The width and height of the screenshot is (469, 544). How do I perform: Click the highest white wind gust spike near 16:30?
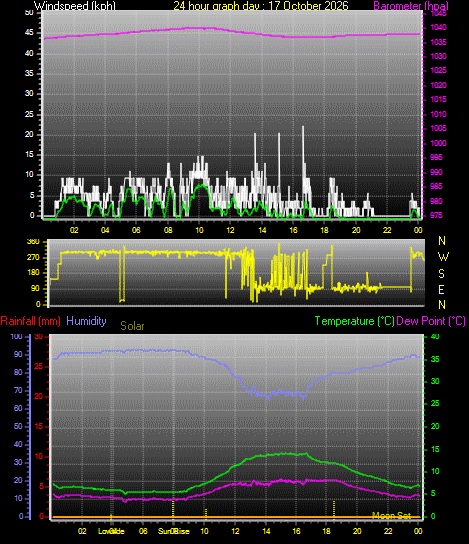[303, 153]
